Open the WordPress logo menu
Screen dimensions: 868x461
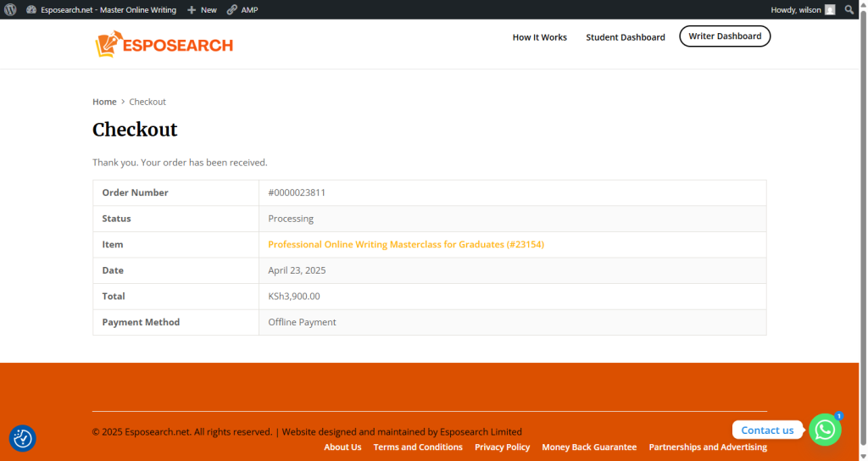[10, 9]
